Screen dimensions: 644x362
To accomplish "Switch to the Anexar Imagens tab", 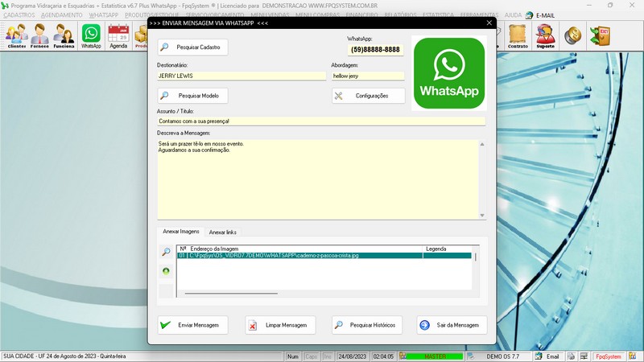I will coord(180,232).
